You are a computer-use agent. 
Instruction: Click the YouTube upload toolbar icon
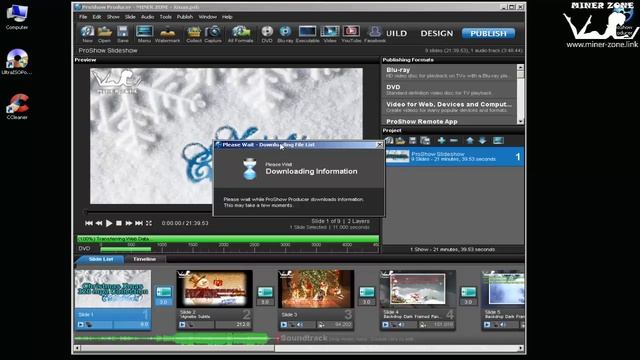[x=351, y=33]
